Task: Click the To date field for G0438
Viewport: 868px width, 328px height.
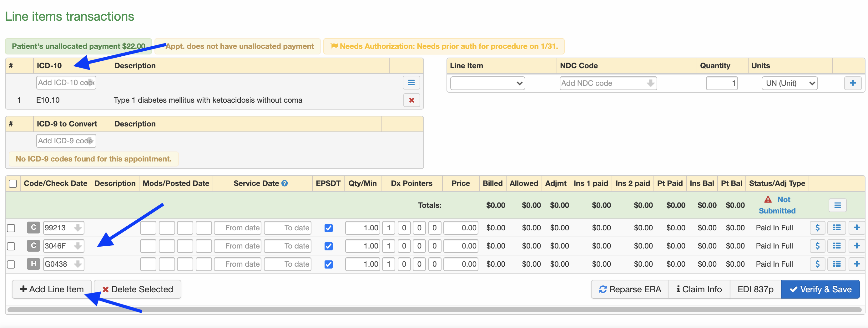Action: coord(287,264)
